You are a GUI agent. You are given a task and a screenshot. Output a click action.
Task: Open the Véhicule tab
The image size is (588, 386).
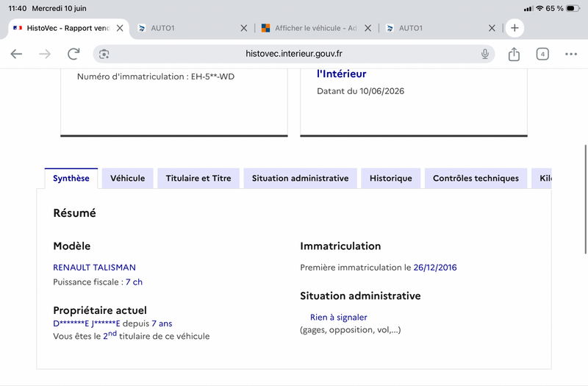pos(127,178)
